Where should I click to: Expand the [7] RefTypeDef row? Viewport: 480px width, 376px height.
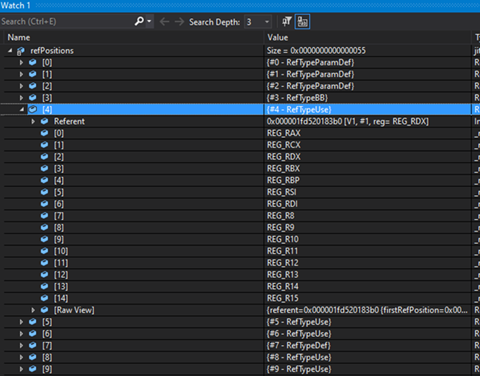[x=21, y=346]
